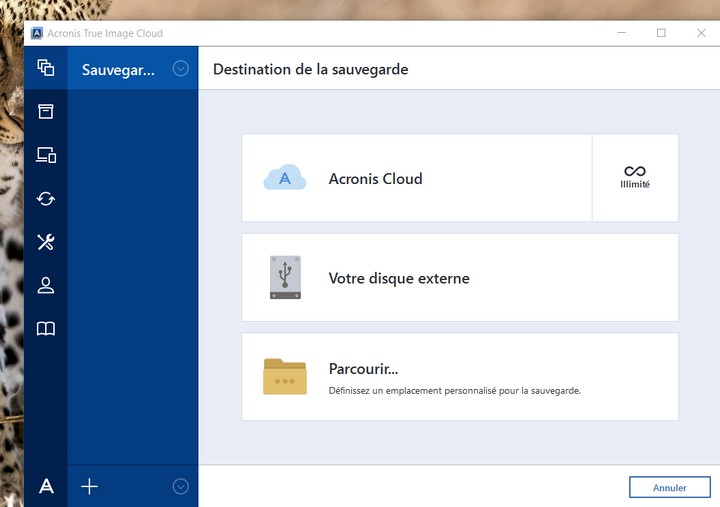Open the Account person icon
Screen dimensions: 720x507
45,285
